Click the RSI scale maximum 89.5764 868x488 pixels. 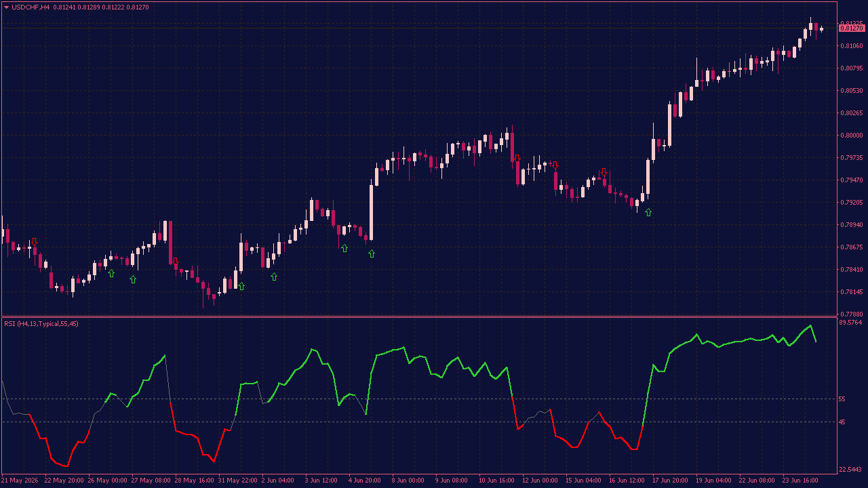(850, 323)
